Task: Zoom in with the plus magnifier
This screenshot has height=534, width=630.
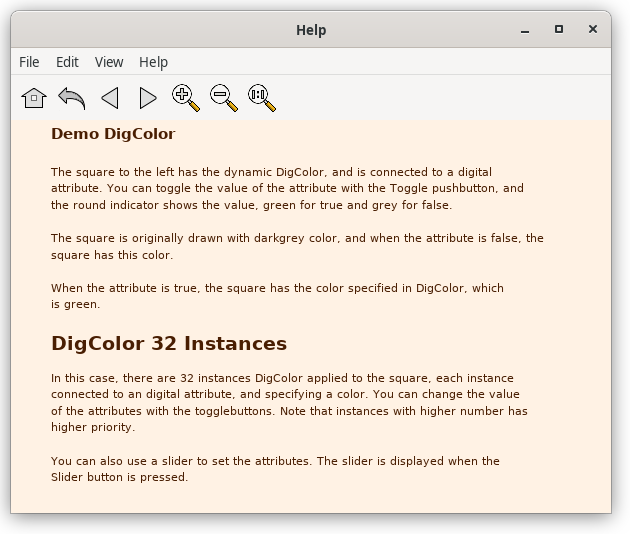Action: pyautogui.click(x=186, y=98)
